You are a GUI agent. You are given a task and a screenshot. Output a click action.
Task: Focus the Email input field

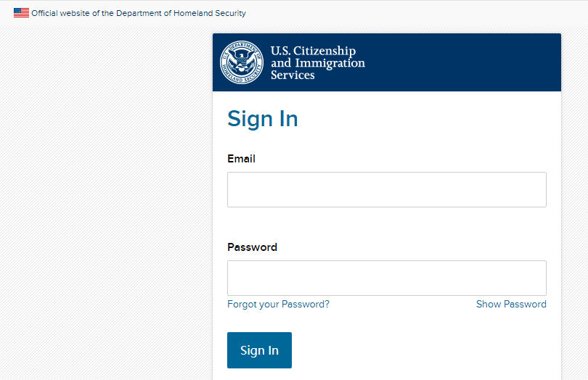[x=386, y=190]
